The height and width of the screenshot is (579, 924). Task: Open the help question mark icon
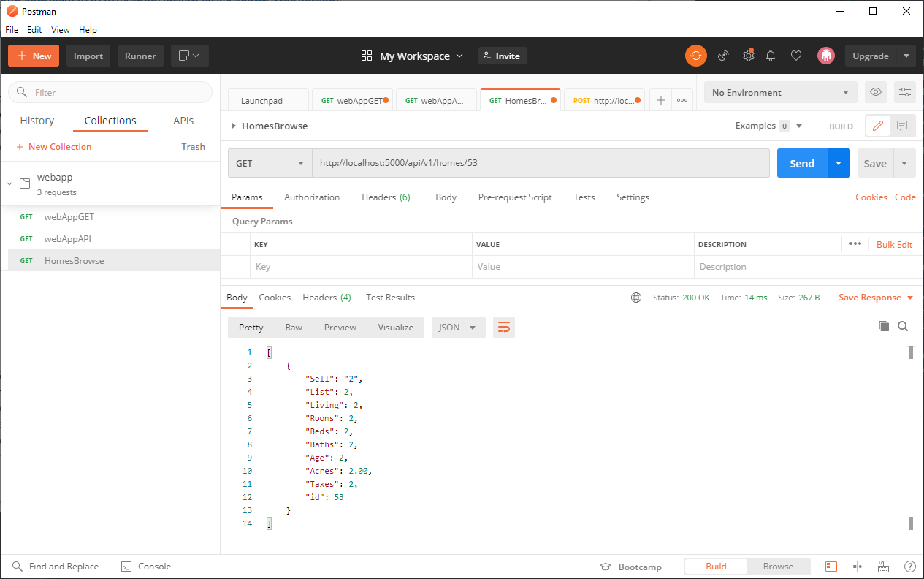click(909, 567)
